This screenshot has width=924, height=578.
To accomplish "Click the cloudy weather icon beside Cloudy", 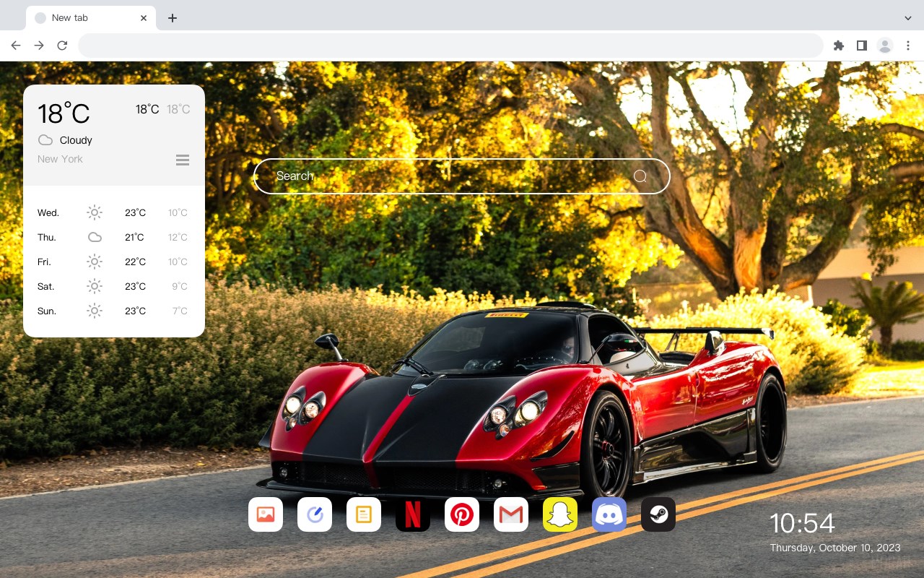I will (x=45, y=140).
